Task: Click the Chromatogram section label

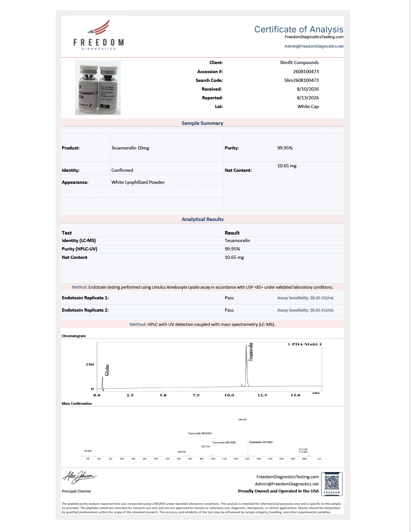Action: [x=74, y=336]
